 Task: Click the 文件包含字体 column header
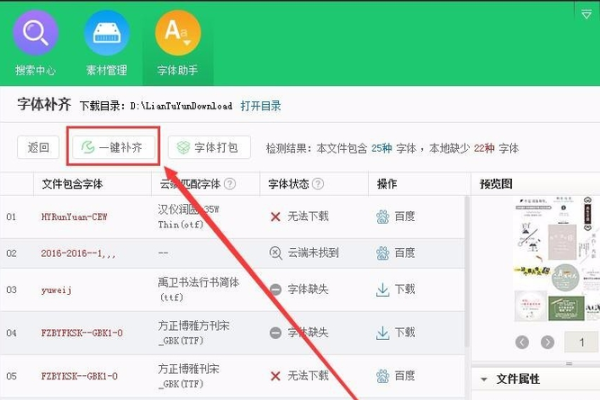point(72,184)
